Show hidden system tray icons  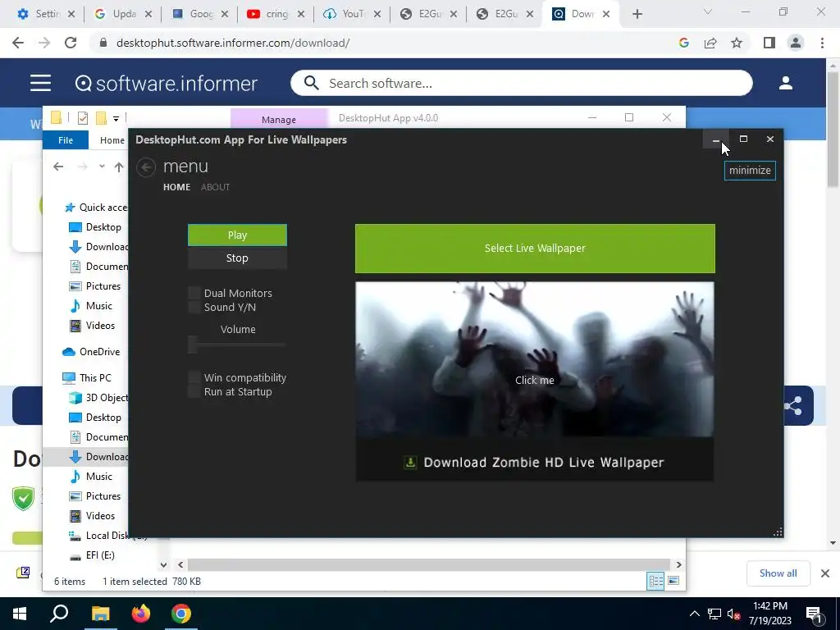(x=694, y=614)
